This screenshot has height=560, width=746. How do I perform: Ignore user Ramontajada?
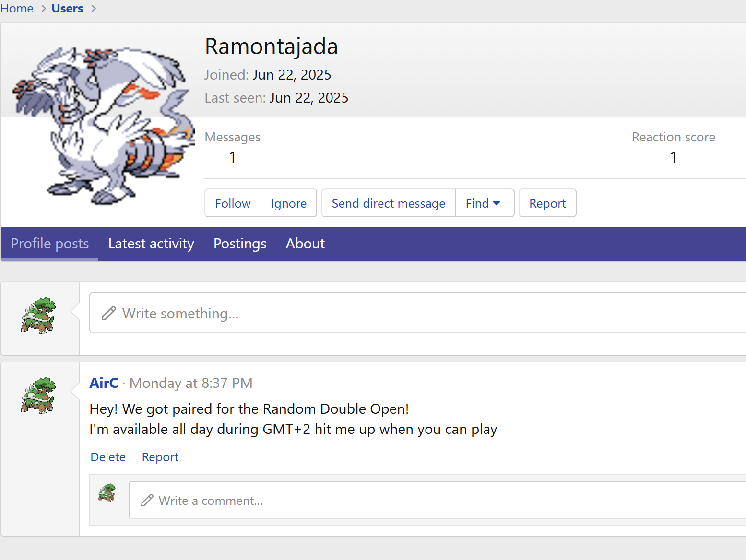289,203
